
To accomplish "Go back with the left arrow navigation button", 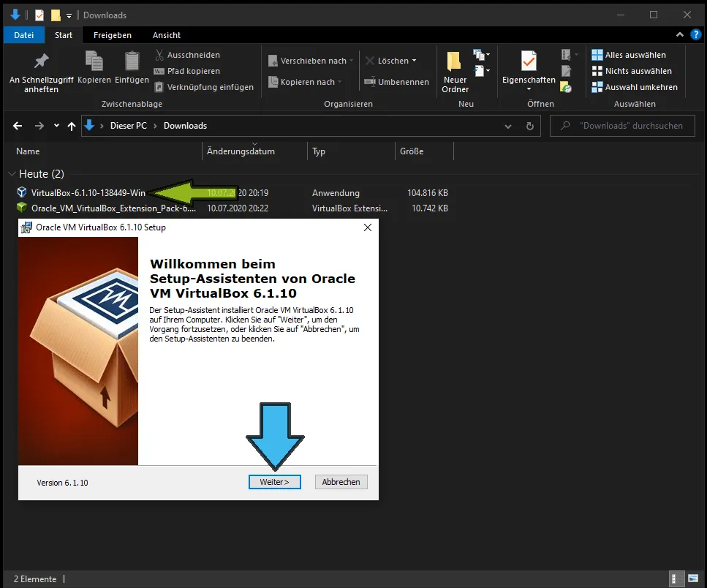I will click(x=18, y=126).
